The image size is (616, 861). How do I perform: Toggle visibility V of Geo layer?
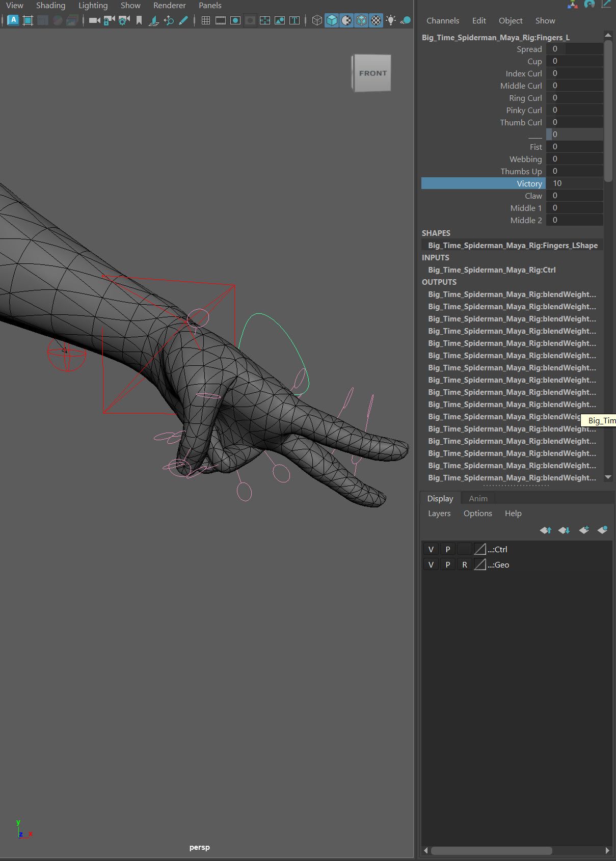click(x=431, y=564)
